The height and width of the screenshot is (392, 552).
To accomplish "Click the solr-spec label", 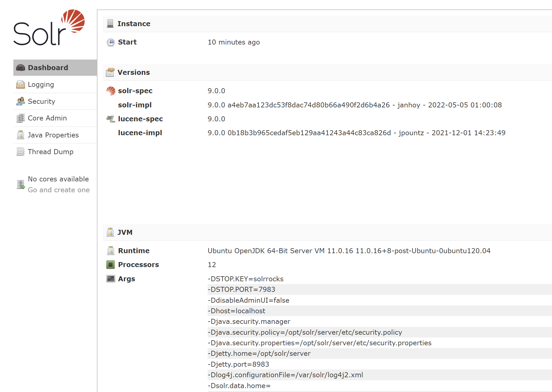I will [x=135, y=91].
